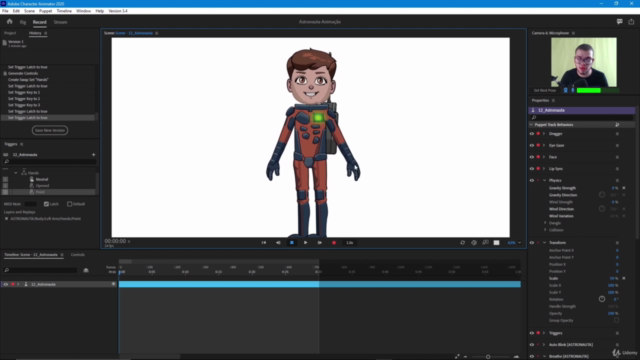Open the 1.0x playback speed control

(x=350, y=242)
